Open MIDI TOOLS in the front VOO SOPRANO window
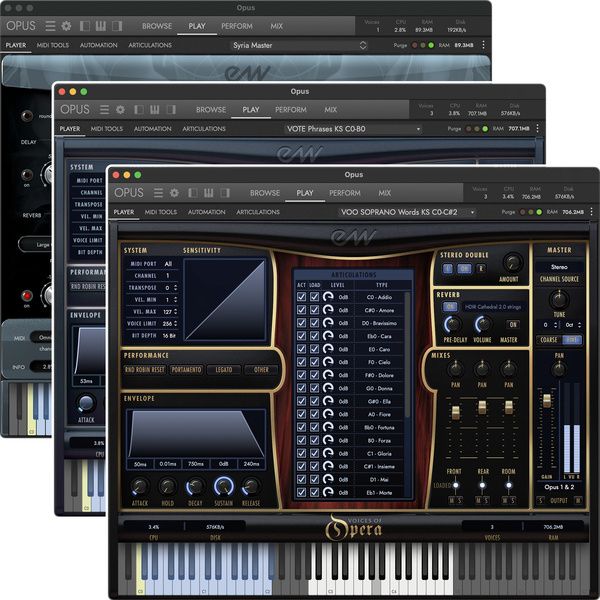 (161, 212)
